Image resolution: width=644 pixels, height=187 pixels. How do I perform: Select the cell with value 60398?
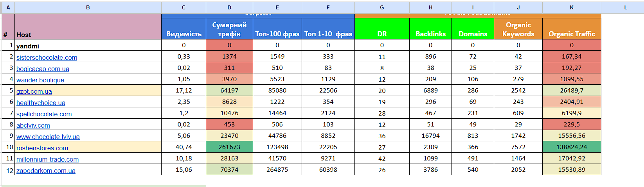click(x=328, y=170)
